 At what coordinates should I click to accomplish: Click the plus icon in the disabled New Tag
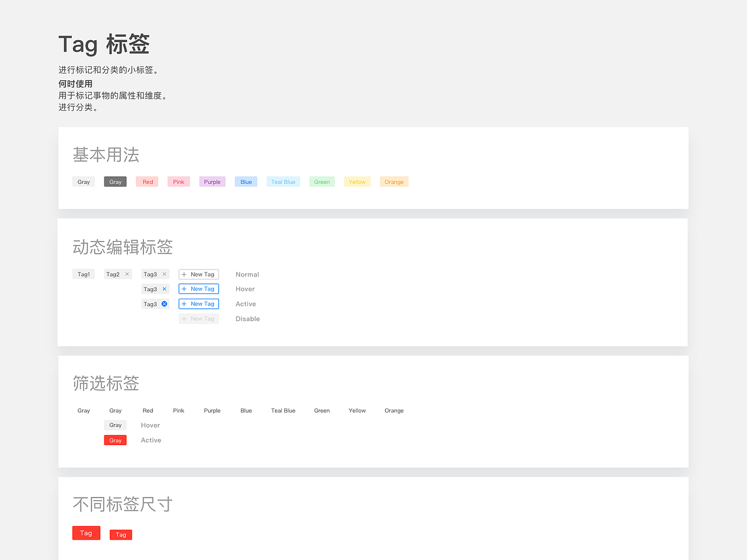coord(184,318)
